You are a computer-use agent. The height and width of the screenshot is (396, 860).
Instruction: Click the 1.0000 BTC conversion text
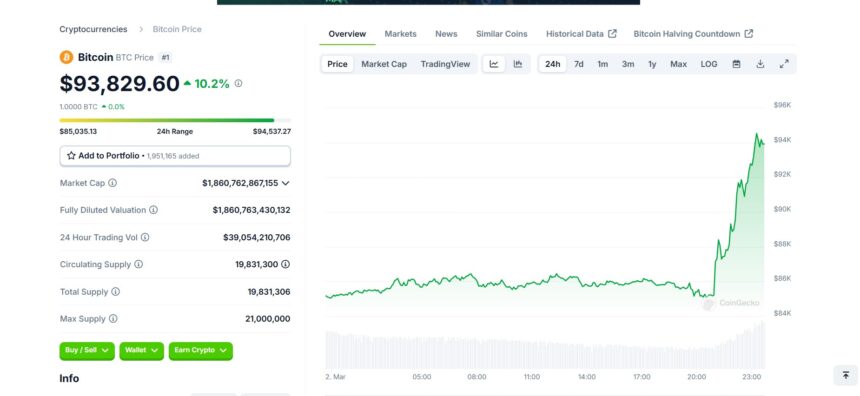coord(78,107)
